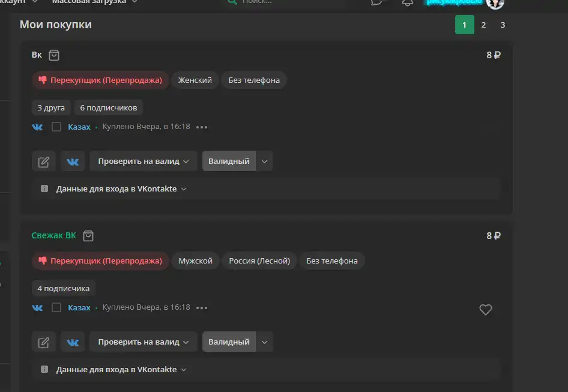Viewport: 568px width, 392px height.
Task: Click the VK logo beside the first Казах row
Action: (37, 127)
